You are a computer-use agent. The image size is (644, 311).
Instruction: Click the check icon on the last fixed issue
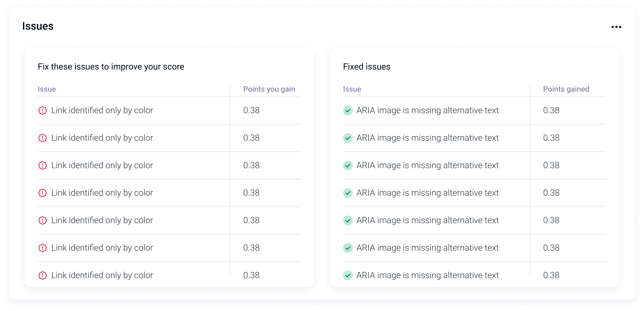(348, 275)
